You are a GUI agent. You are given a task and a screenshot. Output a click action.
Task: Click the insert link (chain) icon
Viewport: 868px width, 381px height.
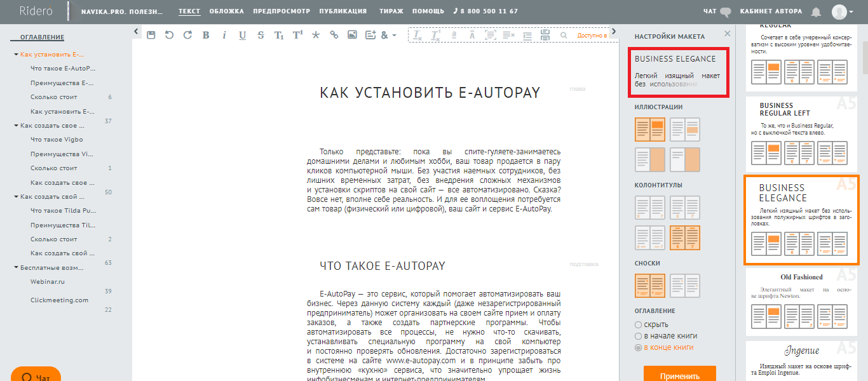pyautogui.click(x=334, y=35)
